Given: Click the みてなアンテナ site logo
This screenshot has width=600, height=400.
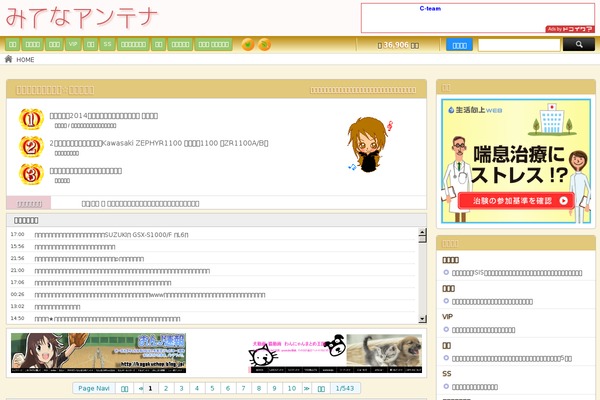Looking at the screenshot, I should pos(82,18).
